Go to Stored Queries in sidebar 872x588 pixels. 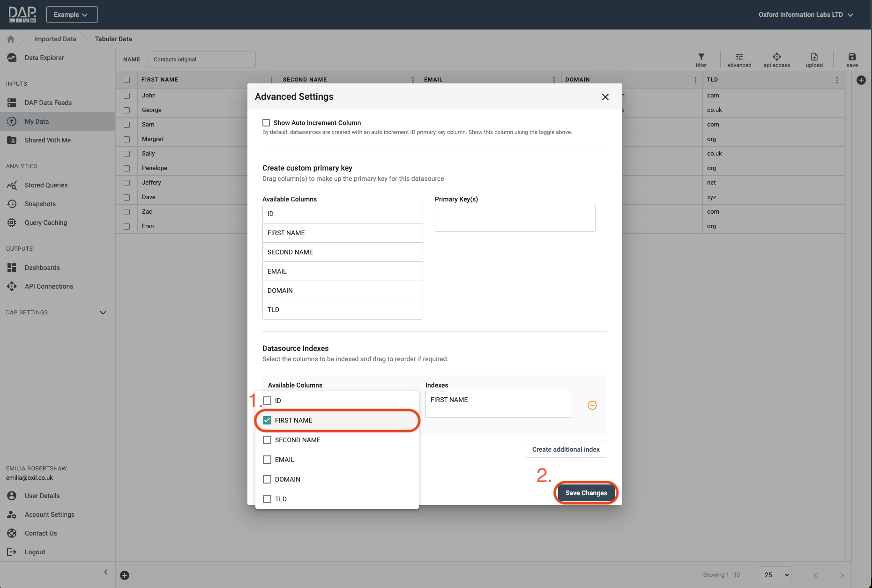click(46, 185)
